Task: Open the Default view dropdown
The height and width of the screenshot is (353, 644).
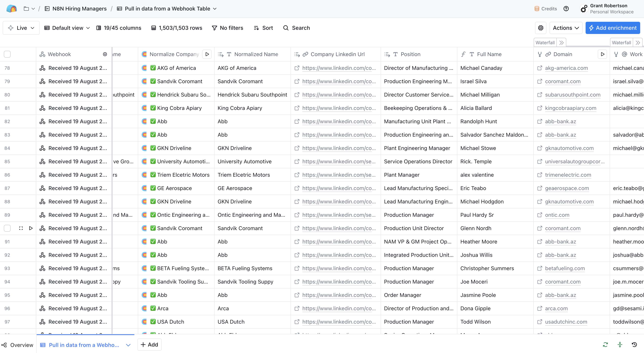Action: pos(67,28)
